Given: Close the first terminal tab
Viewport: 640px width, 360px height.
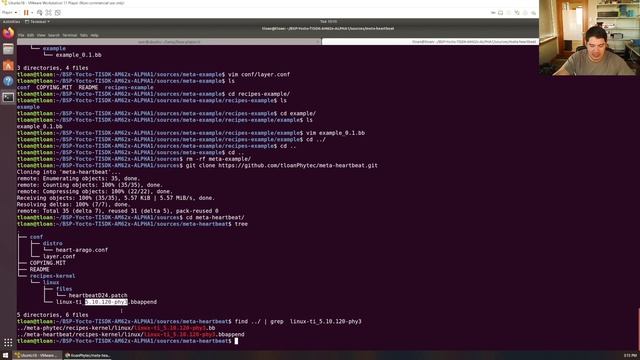Looking at the screenshot, I should 318,42.
